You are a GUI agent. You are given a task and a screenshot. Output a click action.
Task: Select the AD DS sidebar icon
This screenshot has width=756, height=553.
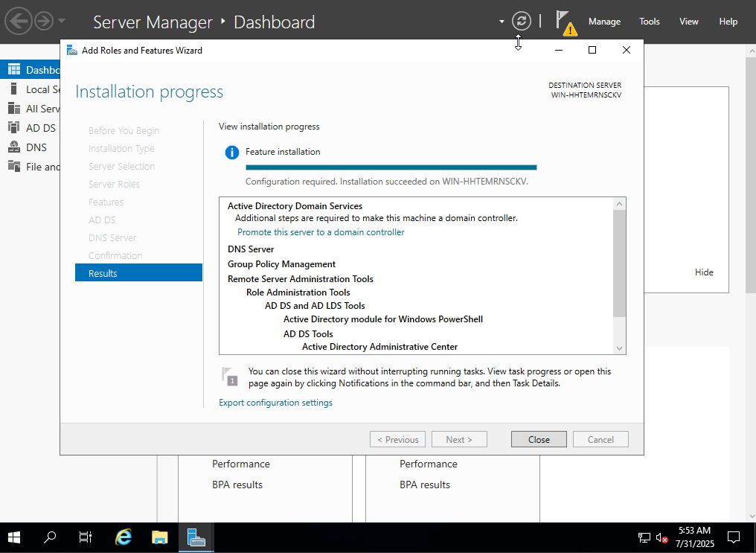[13, 128]
